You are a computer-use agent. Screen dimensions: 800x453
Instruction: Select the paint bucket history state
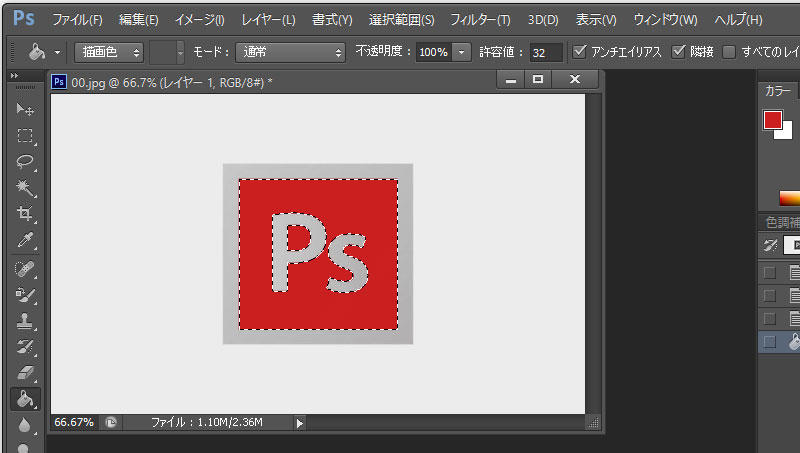[x=794, y=342]
